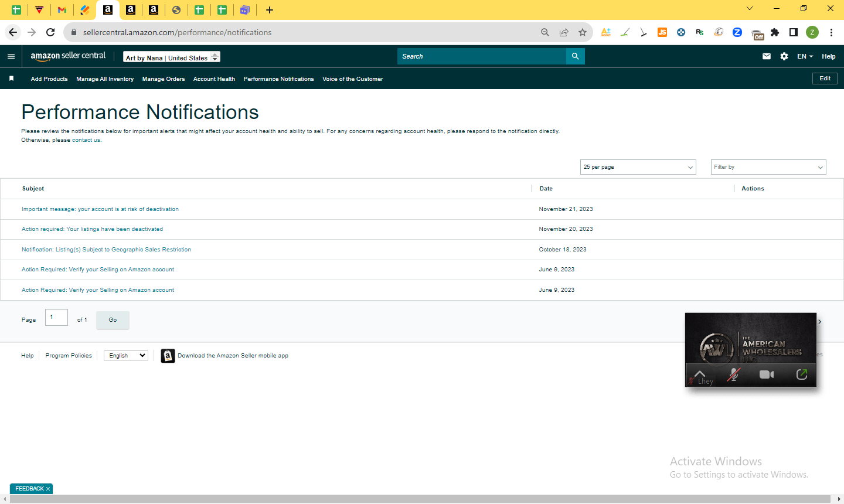Click the Help footer link
Viewport: 844px width, 504px height.
click(28, 356)
